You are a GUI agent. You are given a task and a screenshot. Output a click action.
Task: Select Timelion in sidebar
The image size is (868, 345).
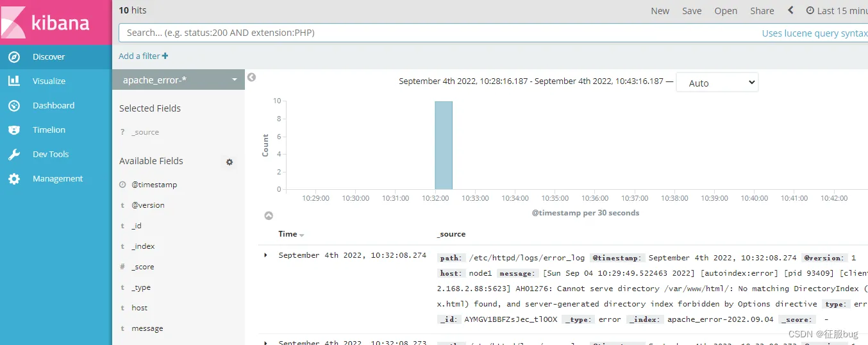[x=49, y=130]
